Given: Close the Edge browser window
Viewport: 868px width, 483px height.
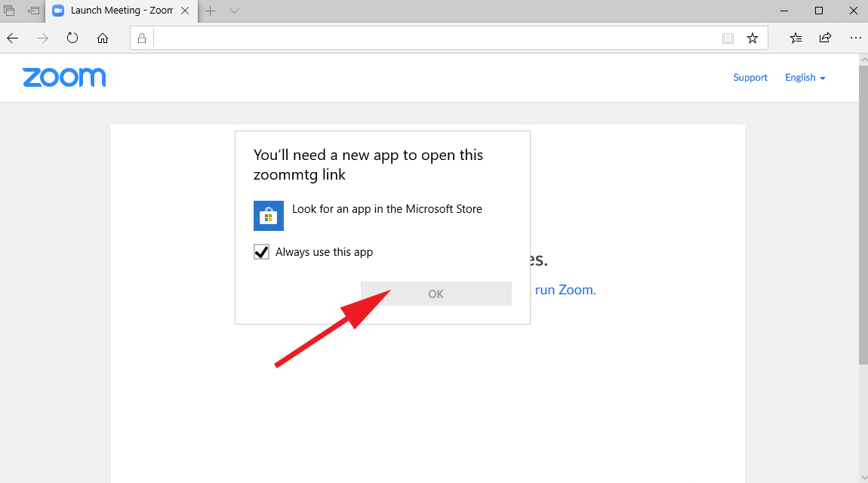Looking at the screenshot, I should point(853,11).
